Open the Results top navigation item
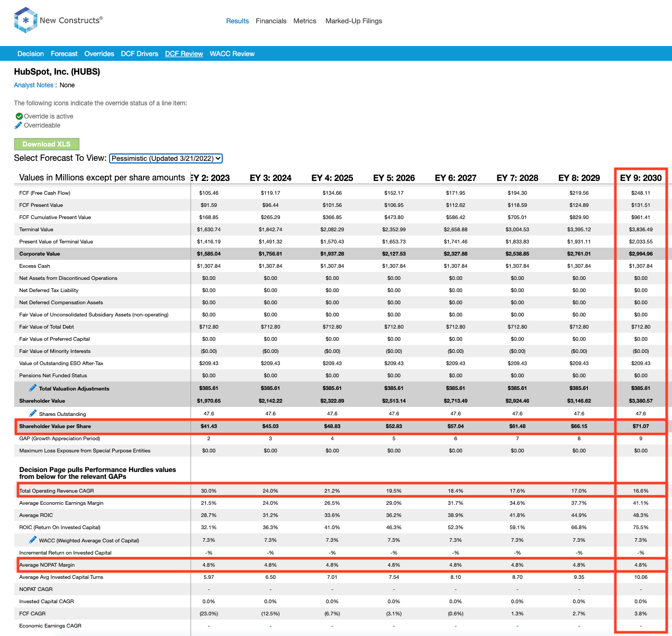Screen dimensions: 672x636 pyautogui.click(x=237, y=21)
